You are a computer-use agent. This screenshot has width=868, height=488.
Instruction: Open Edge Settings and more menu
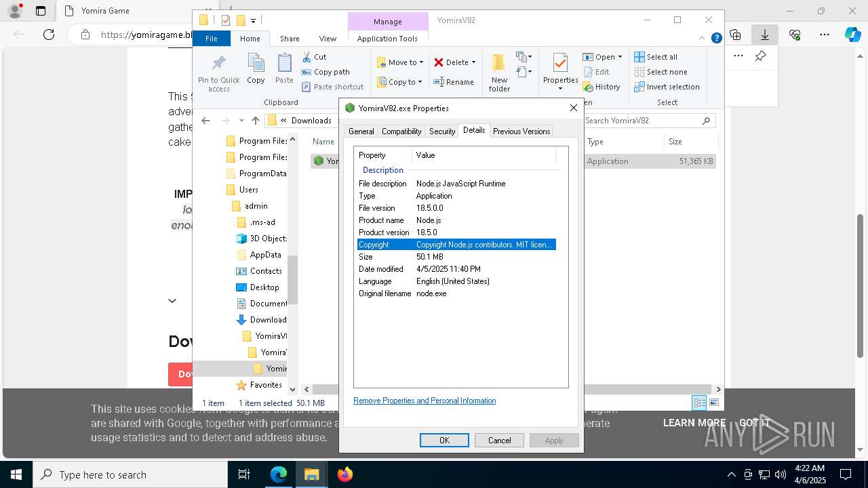824,35
